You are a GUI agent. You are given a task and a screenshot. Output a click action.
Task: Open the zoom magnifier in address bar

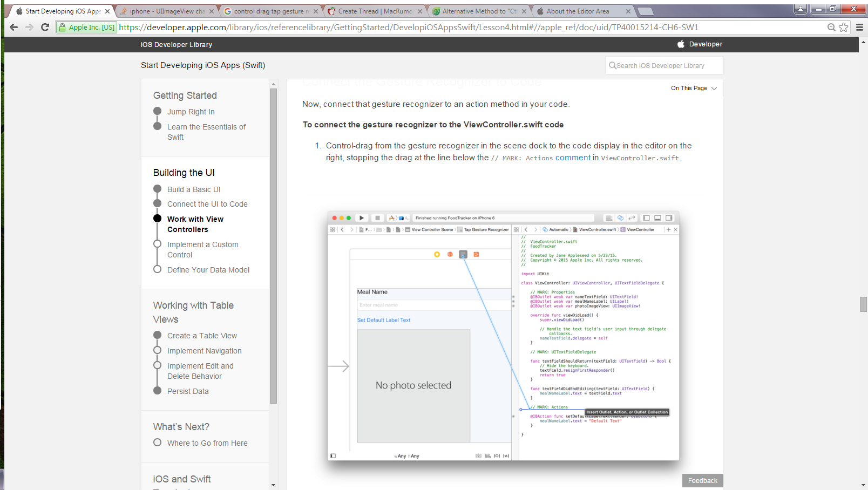click(831, 28)
